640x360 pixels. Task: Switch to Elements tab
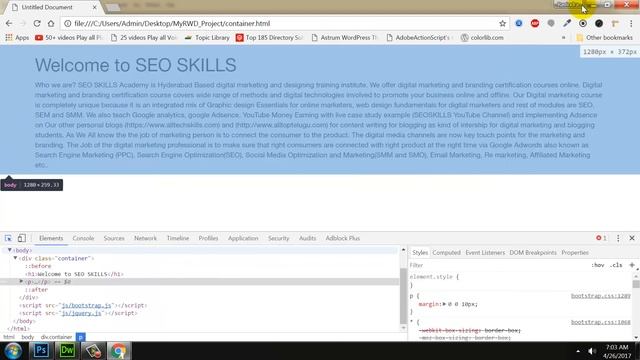click(x=51, y=238)
